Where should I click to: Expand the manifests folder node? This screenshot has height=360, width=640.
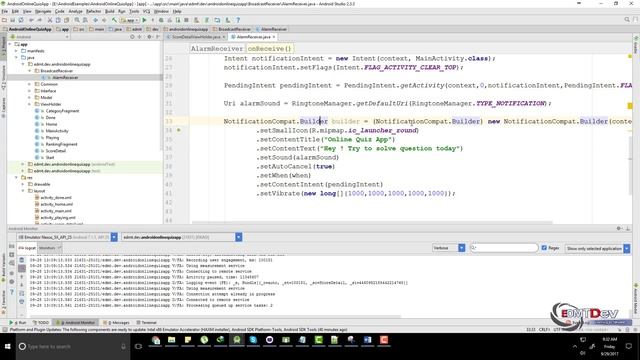[x=17, y=51]
